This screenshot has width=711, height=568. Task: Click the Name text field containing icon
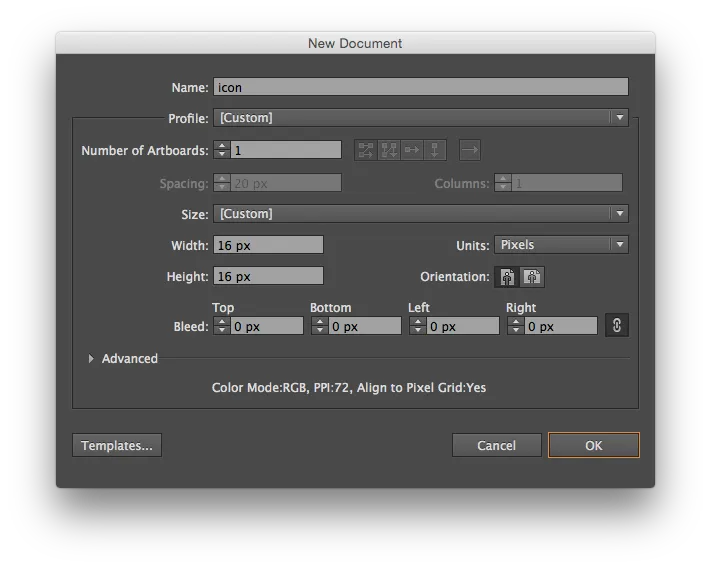click(421, 87)
